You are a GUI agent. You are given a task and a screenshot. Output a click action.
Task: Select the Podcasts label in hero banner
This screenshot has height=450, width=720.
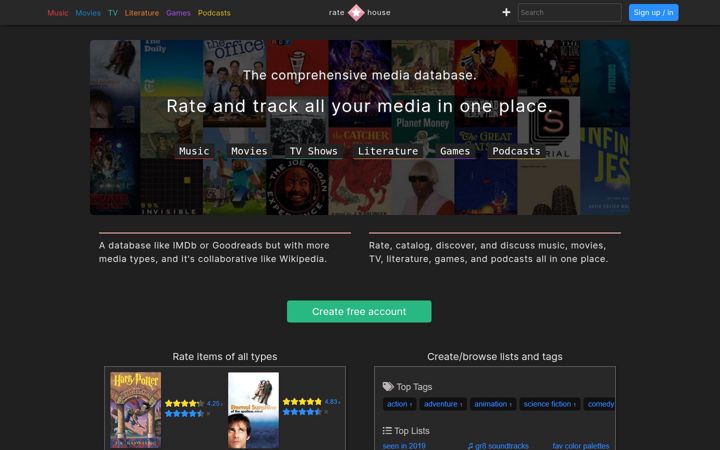516,151
